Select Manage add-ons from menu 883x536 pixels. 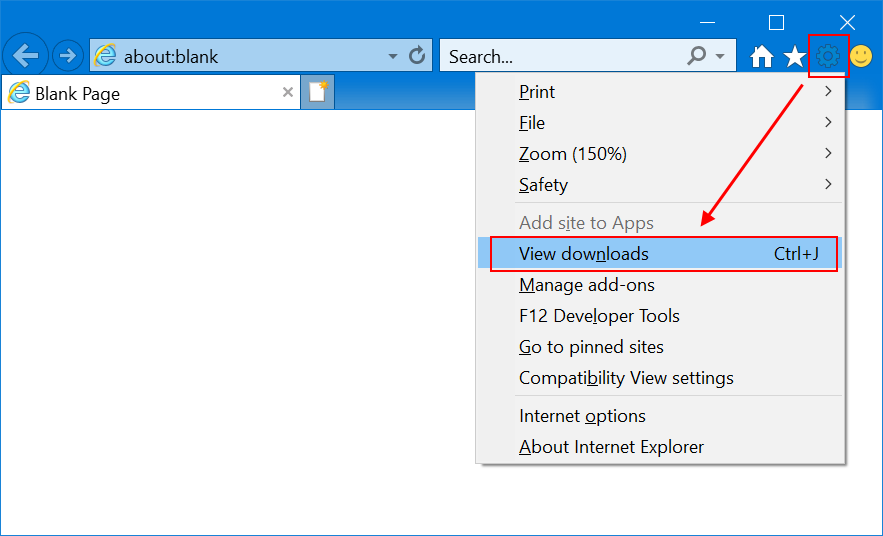pos(659,285)
